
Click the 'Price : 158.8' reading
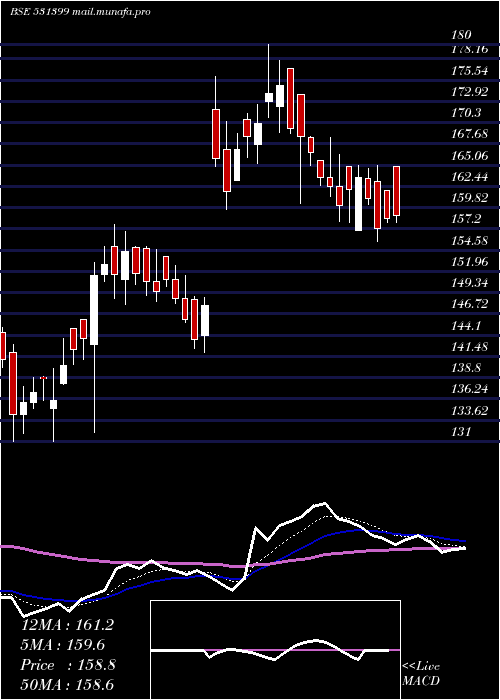point(68,665)
